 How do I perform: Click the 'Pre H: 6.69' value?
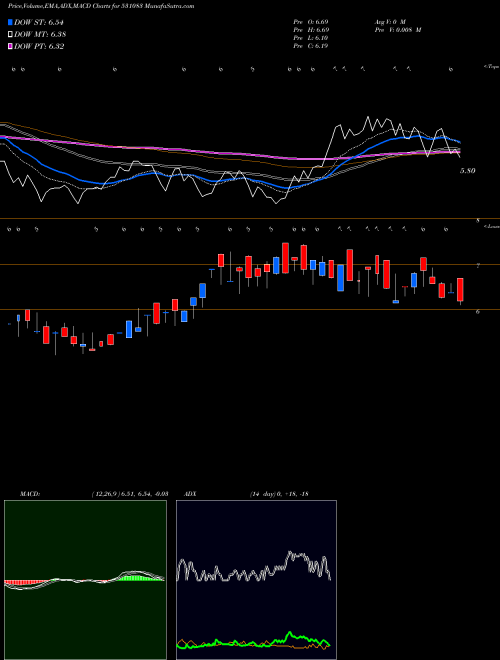(311, 30)
